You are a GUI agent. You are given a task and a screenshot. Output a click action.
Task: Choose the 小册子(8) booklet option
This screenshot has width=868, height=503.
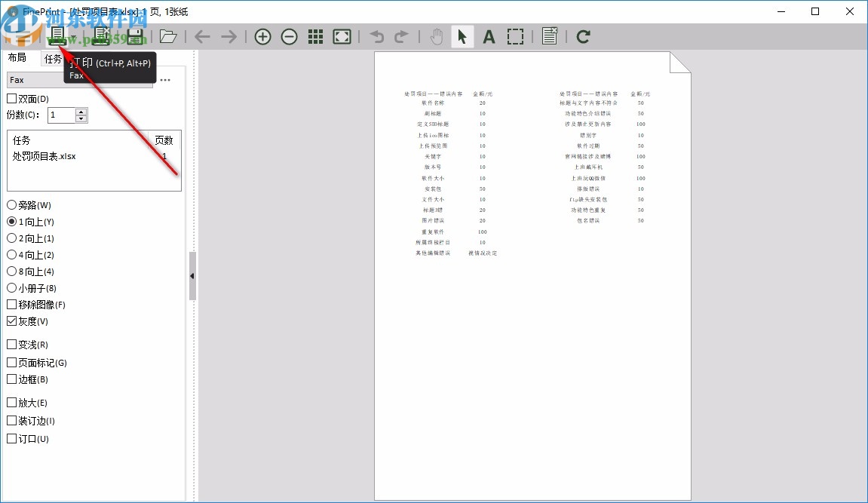click(11, 287)
